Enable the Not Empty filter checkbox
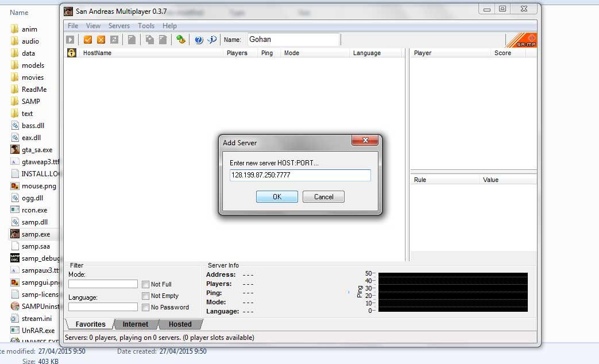The image size is (599, 364). point(145,296)
